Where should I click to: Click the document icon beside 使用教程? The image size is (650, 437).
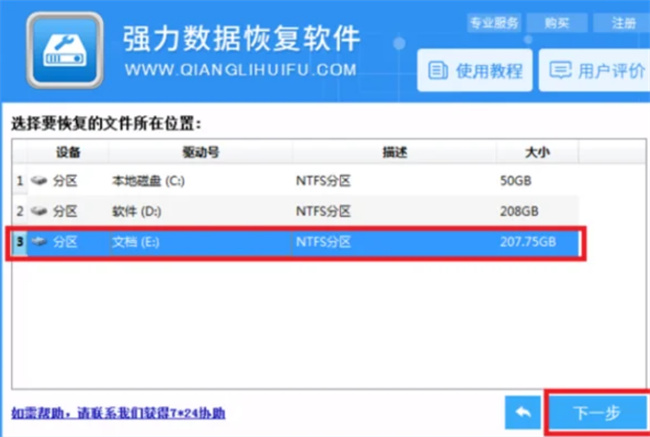point(437,71)
